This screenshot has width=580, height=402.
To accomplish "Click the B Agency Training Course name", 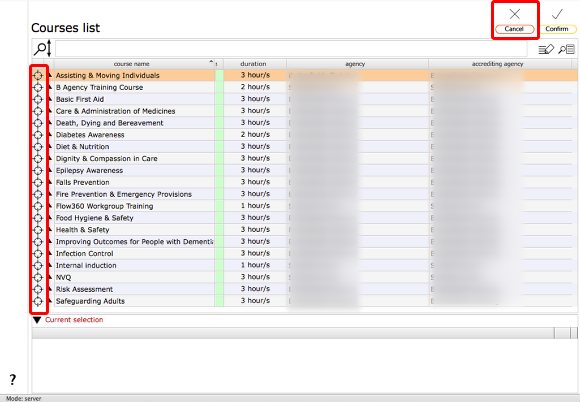I will pos(100,87).
